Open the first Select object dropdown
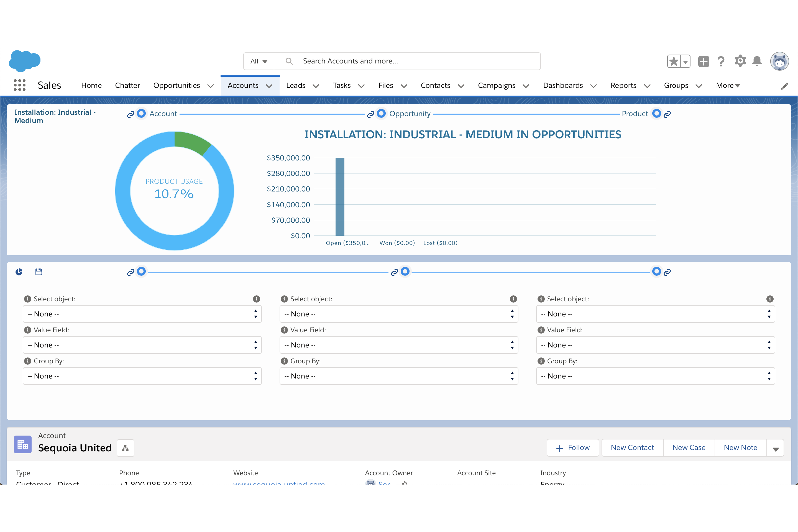Viewport: 798px width, 532px height. 142,314
